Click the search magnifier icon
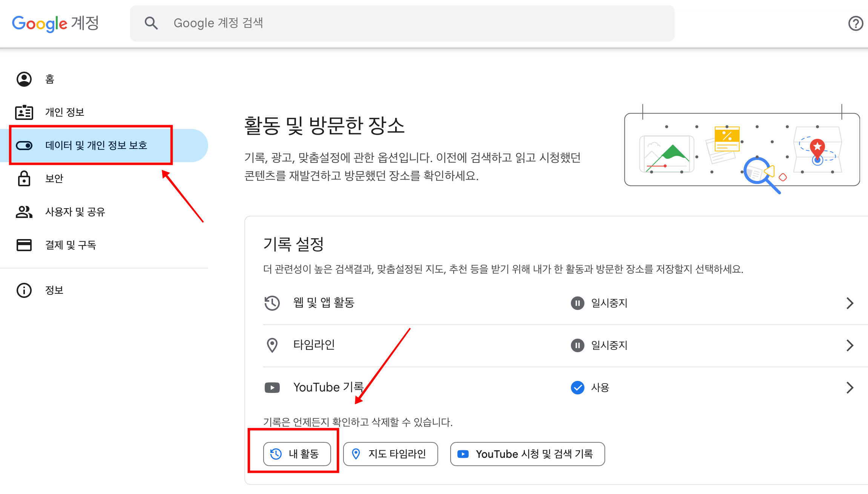The width and height of the screenshot is (868, 494). (151, 23)
